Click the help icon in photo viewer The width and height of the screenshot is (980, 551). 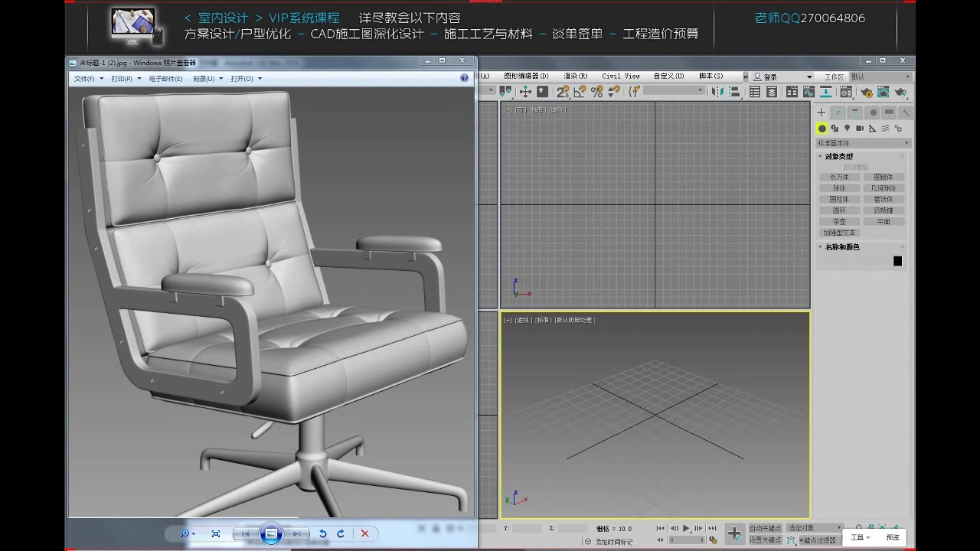464,78
